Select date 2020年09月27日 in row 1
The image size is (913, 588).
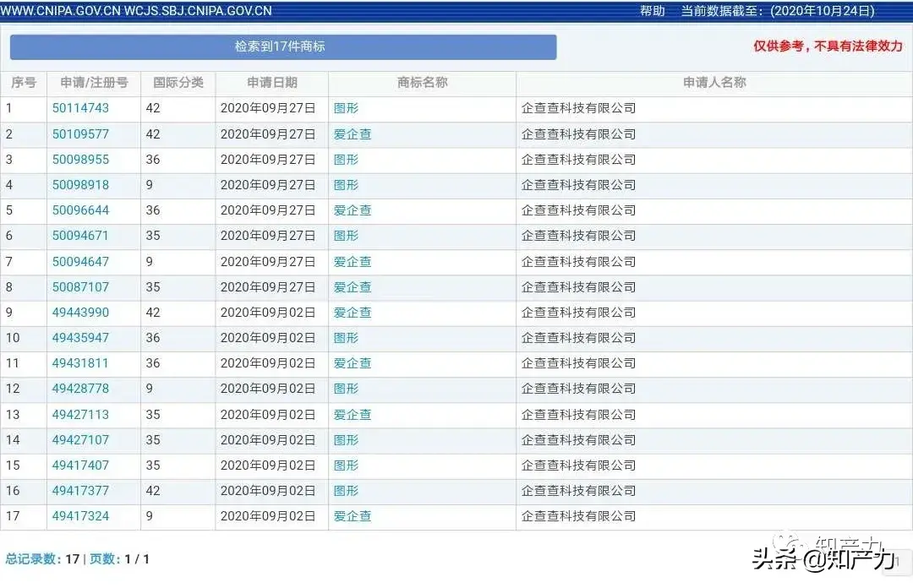(x=268, y=108)
